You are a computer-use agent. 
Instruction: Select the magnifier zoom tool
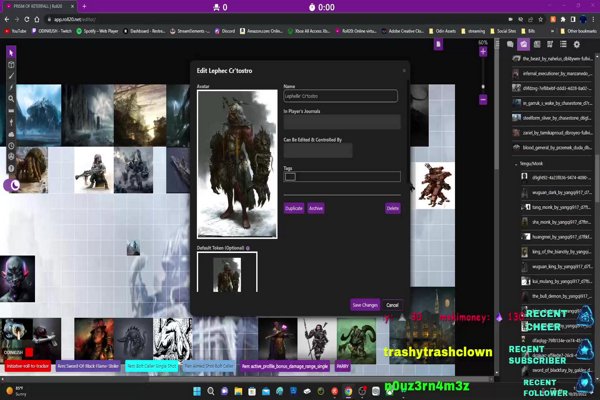tap(11, 99)
